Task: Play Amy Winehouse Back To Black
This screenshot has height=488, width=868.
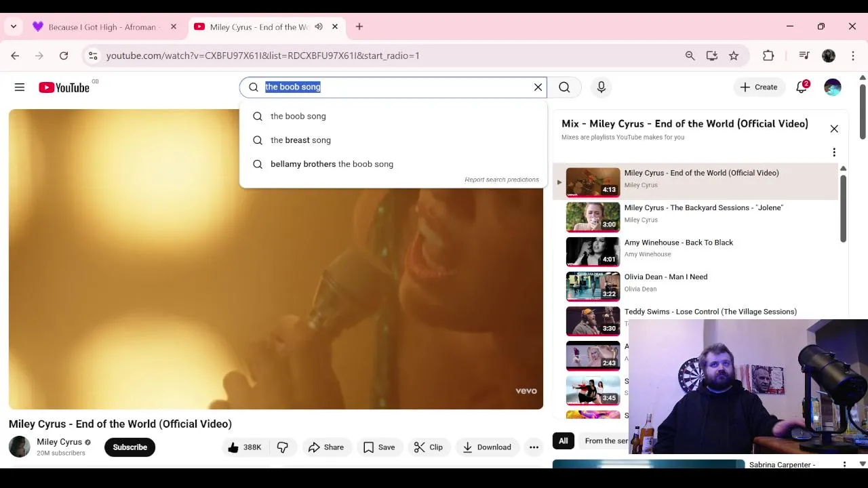Action: pyautogui.click(x=695, y=251)
